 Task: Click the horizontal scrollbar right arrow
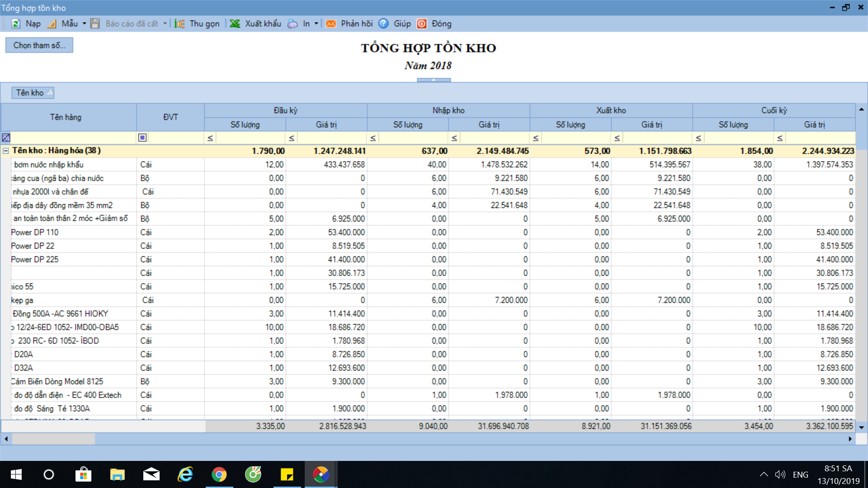[x=850, y=439]
